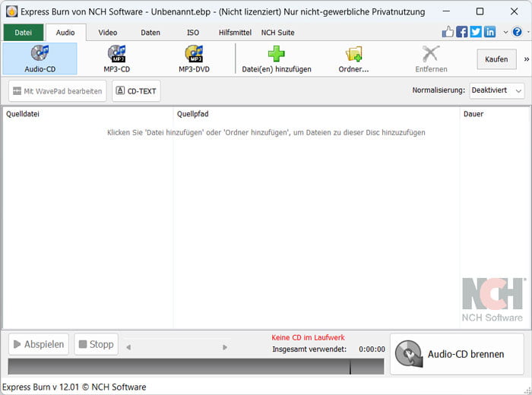Viewport: 532px width, 395px height.
Task: Open the LinkedIn share icon
Action: click(489, 32)
